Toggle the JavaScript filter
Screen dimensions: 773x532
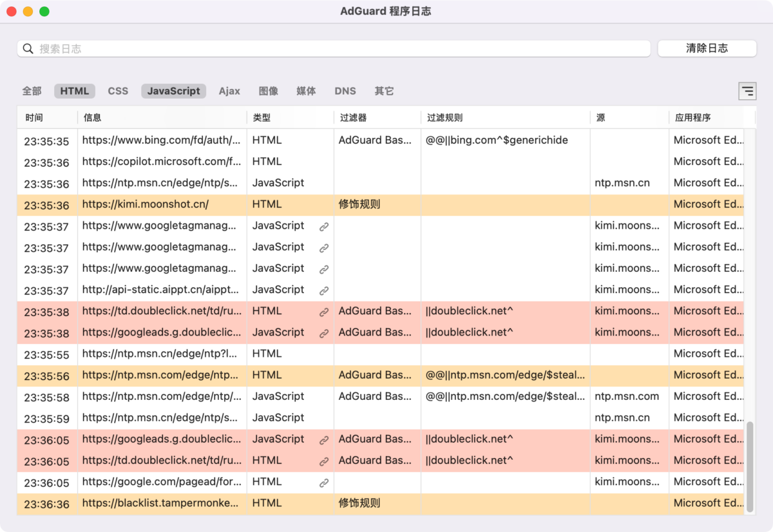(x=174, y=91)
